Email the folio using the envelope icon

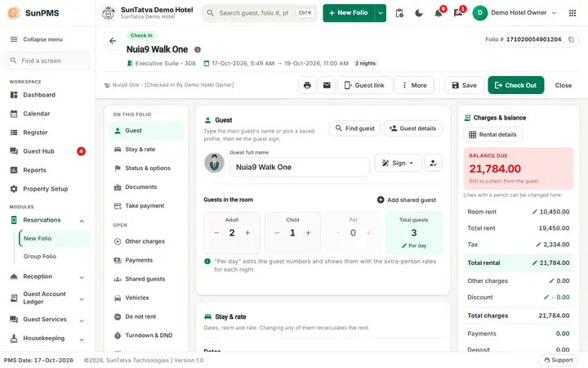327,85
